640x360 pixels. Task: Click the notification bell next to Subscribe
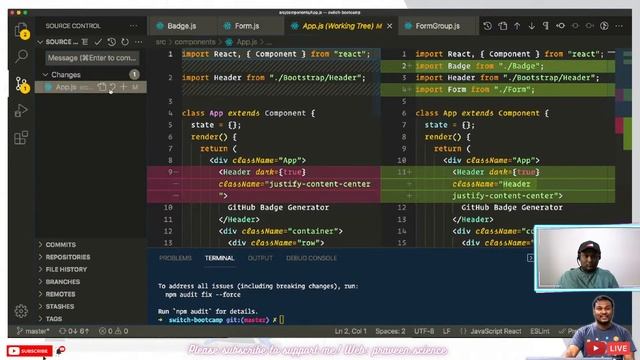pos(60,350)
